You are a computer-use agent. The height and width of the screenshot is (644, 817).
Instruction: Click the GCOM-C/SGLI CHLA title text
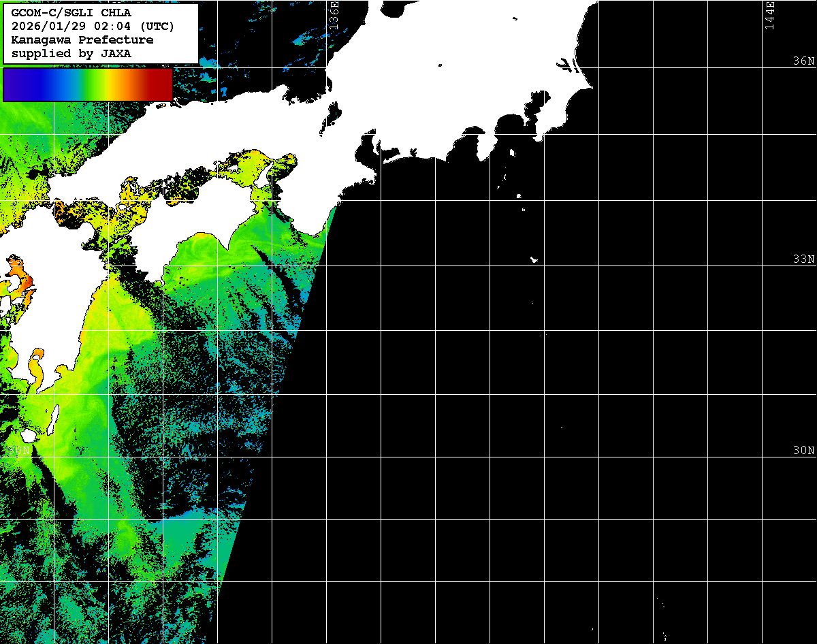tap(71, 14)
